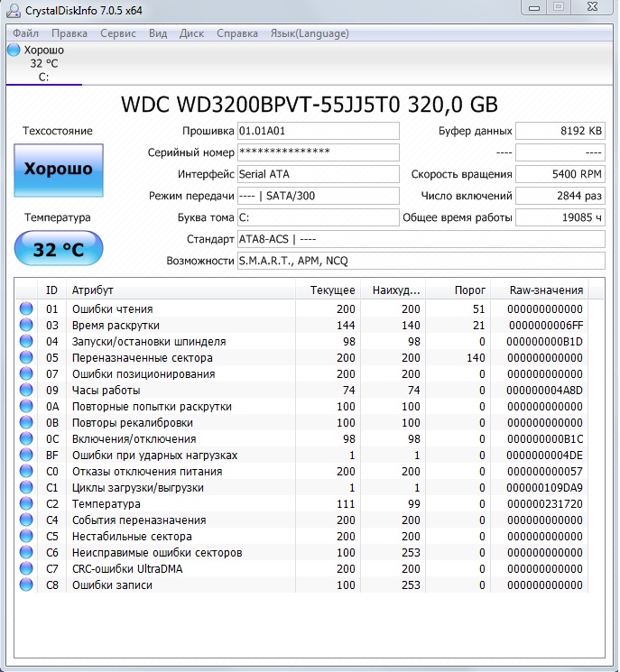Click the blue status orb for drive C:
620x672 pixels.
[14, 51]
